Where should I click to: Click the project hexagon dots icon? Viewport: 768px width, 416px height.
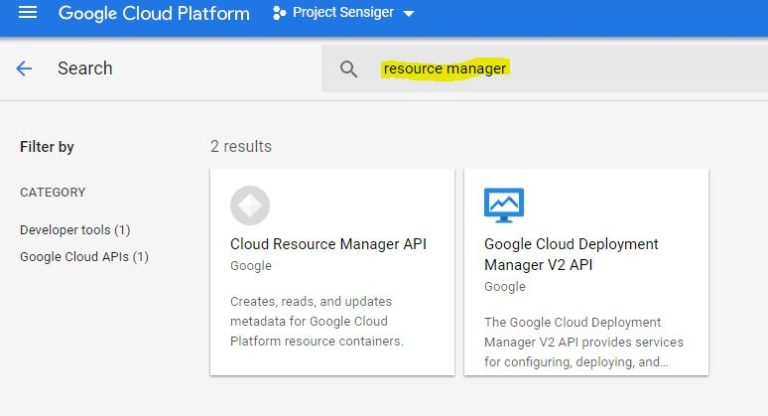279,13
